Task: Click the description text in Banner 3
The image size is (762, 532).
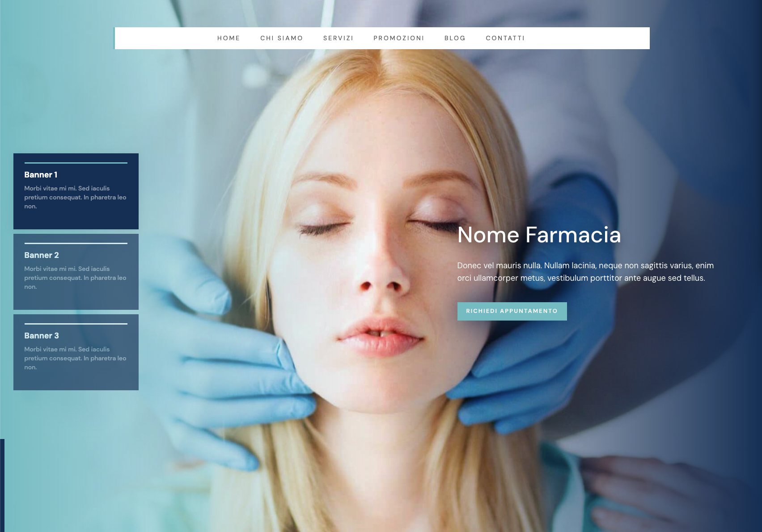Action: pos(75,358)
